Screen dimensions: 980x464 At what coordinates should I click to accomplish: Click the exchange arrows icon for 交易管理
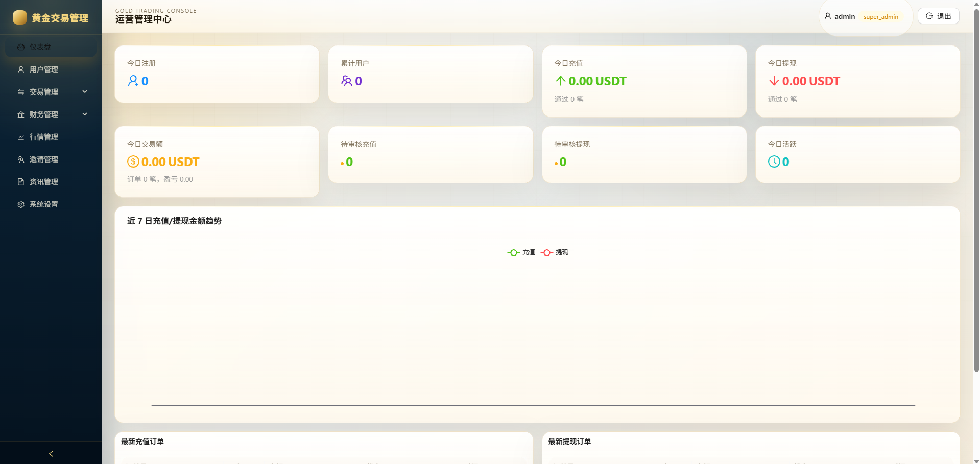point(21,92)
